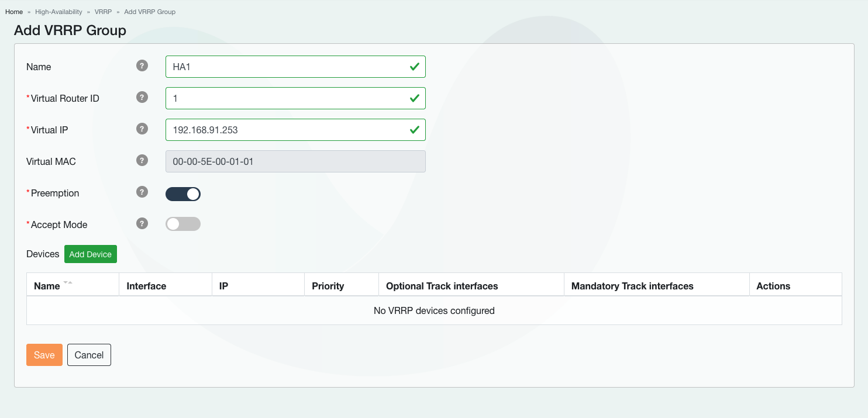The height and width of the screenshot is (418, 868).
Task: Click the Virtual Router ID help icon
Action: click(x=142, y=97)
